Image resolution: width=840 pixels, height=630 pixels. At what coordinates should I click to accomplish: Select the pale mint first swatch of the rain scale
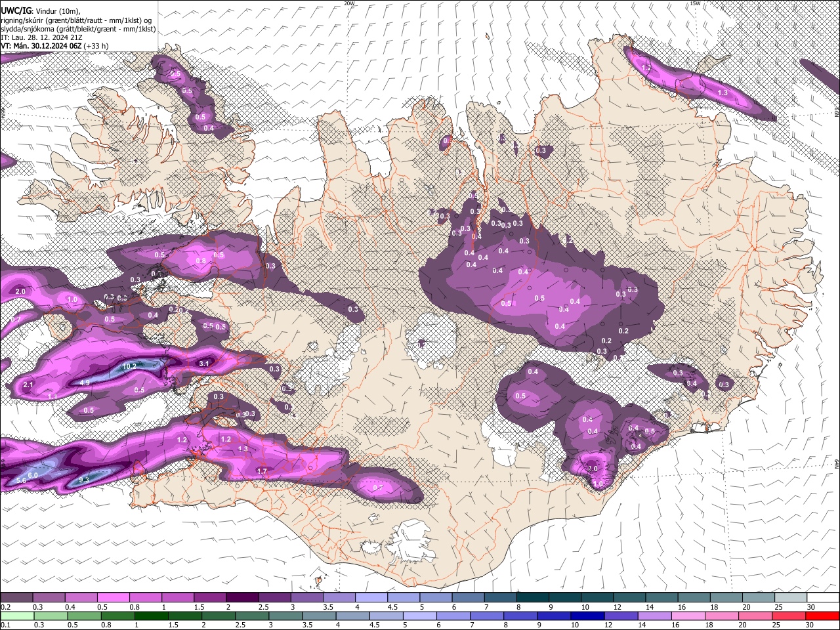[x=17, y=616]
